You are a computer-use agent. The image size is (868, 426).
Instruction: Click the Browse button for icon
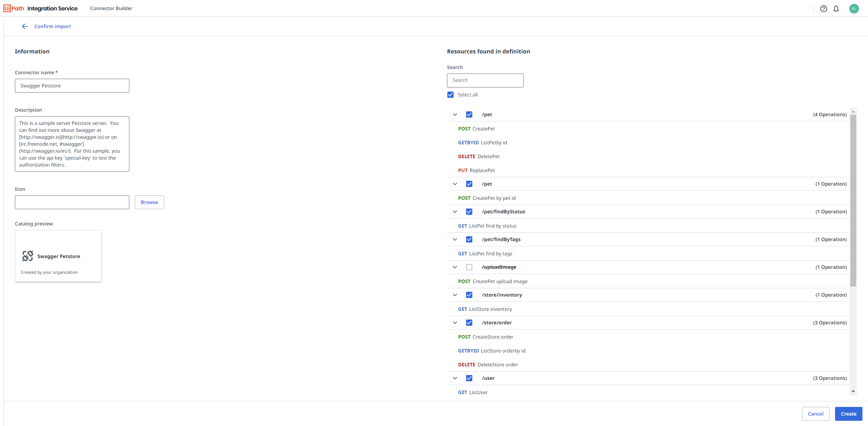click(x=149, y=202)
